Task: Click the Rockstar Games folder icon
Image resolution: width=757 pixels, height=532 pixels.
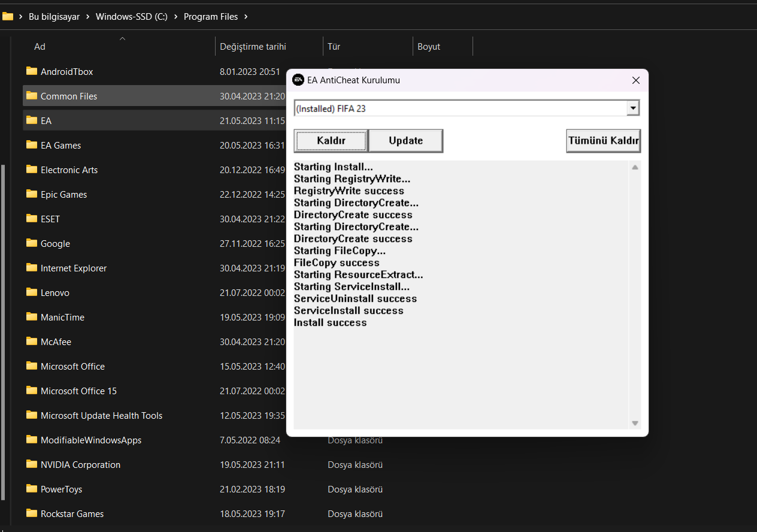Action: coord(32,513)
